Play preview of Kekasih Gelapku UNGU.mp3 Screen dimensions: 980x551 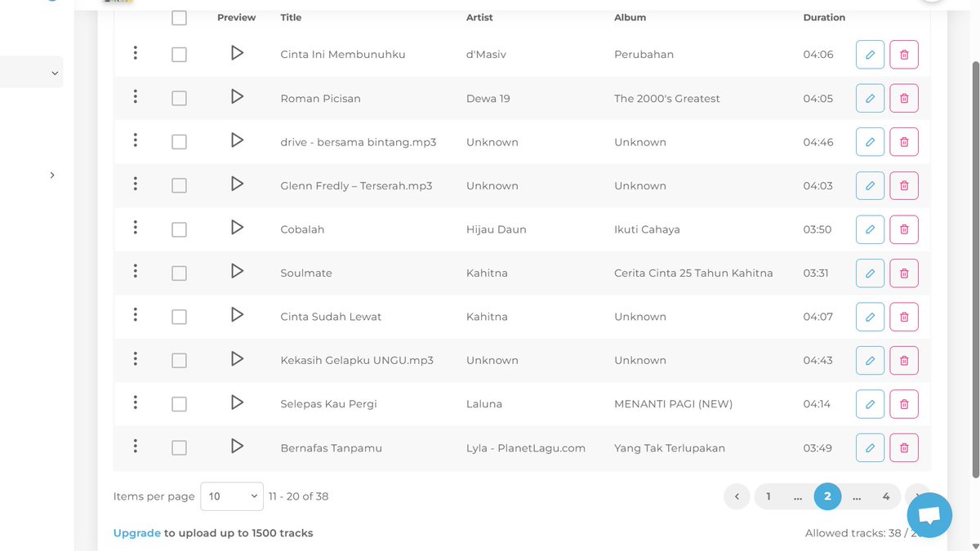point(237,359)
